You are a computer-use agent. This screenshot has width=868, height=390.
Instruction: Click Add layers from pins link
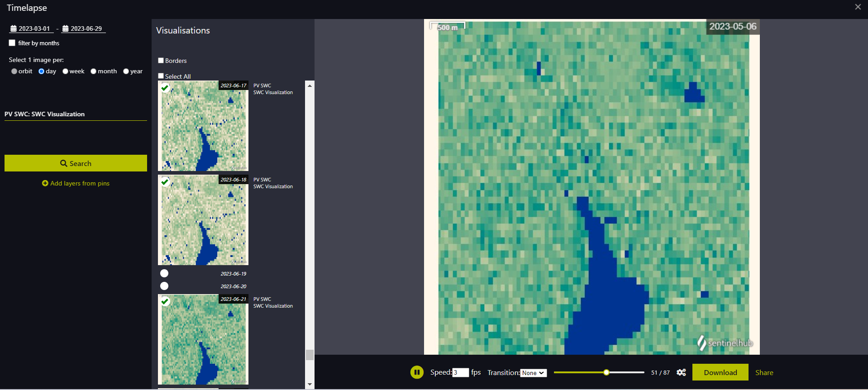[x=80, y=183]
